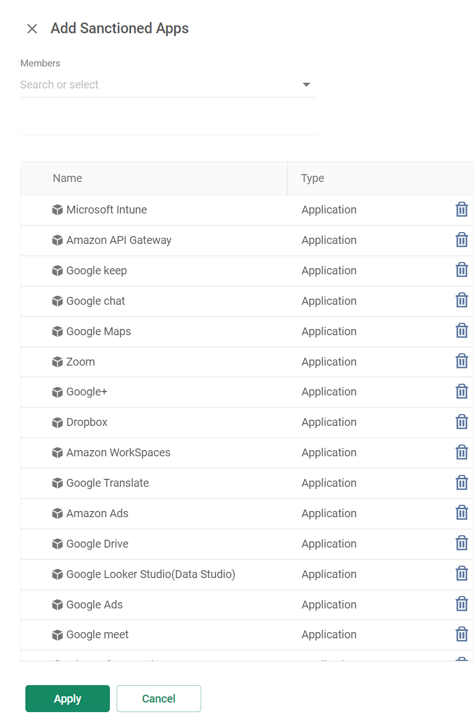Delete Microsoft Intune from the list
Screen dimensions: 474x720
coord(462,209)
